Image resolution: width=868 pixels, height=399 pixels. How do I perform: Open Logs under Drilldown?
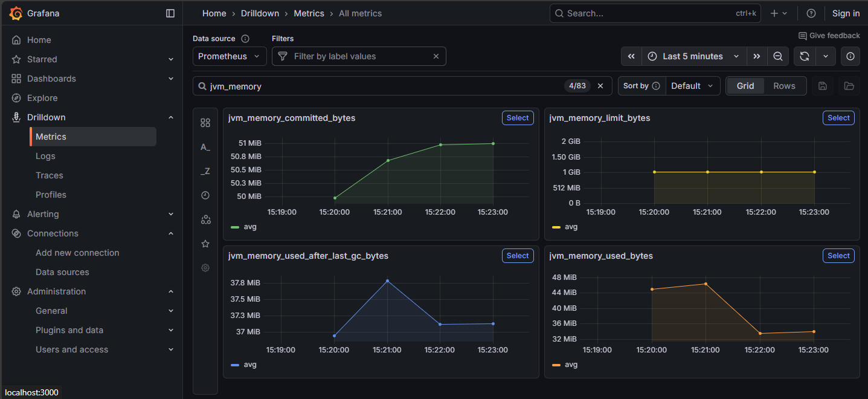(x=45, y=156)
